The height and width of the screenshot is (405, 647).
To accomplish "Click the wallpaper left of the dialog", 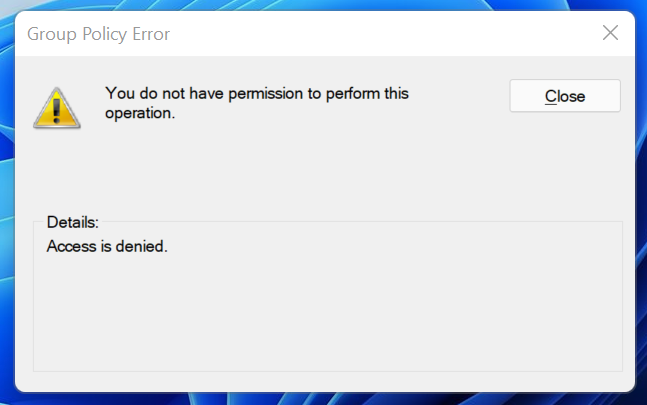I will pyautogui.click(x=6, y=200).
